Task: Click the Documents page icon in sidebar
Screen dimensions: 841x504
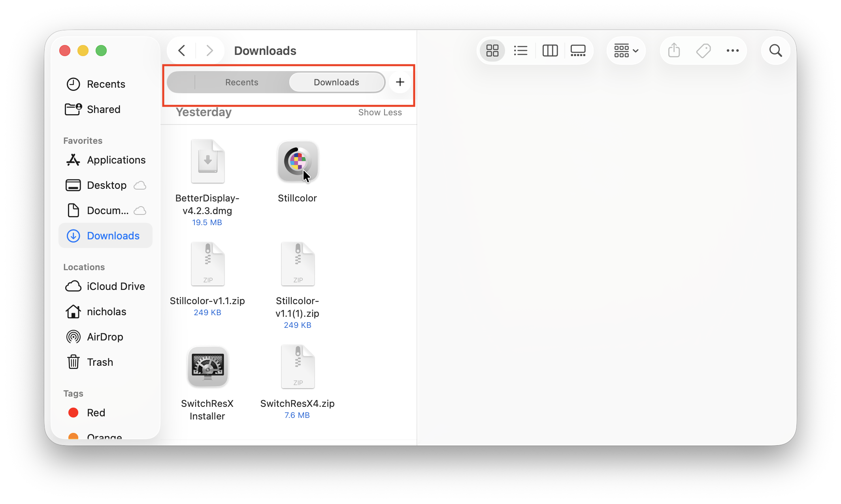Action: [x=73, y=211]
